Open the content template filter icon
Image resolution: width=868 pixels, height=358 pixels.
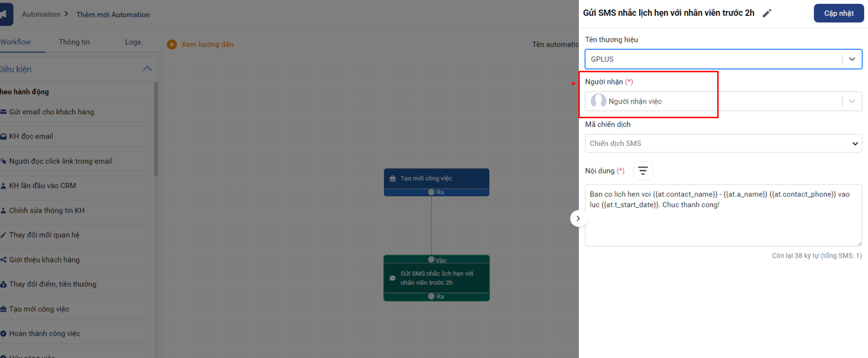click(643, 171)
